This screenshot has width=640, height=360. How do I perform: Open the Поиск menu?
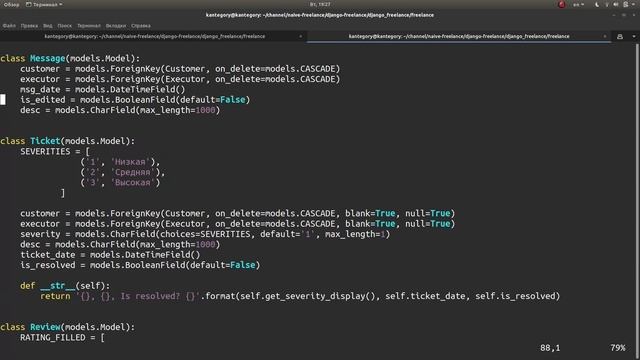(x=64, y=26)
